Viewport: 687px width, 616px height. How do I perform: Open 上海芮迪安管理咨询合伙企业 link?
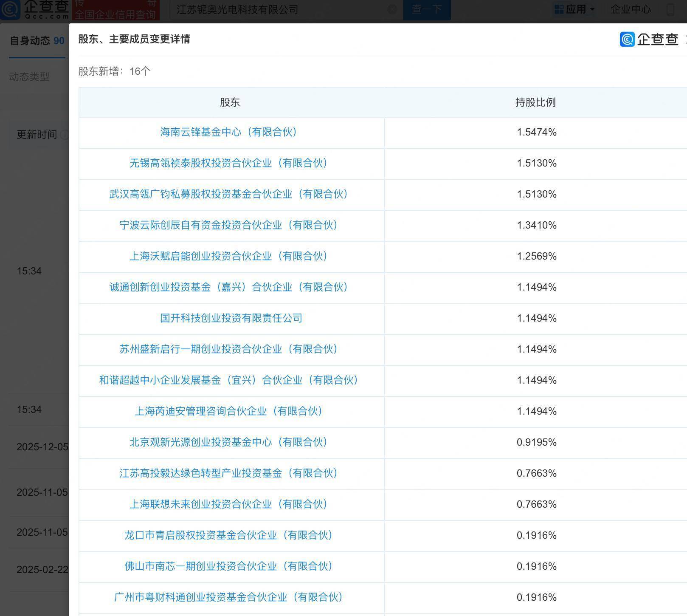pyautogui.click(x=230, y=411)
